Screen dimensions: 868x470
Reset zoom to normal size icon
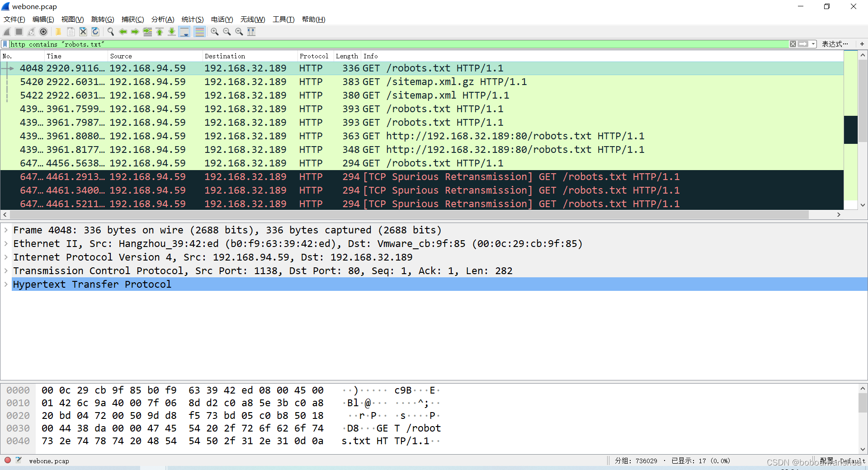click(239, 32)
